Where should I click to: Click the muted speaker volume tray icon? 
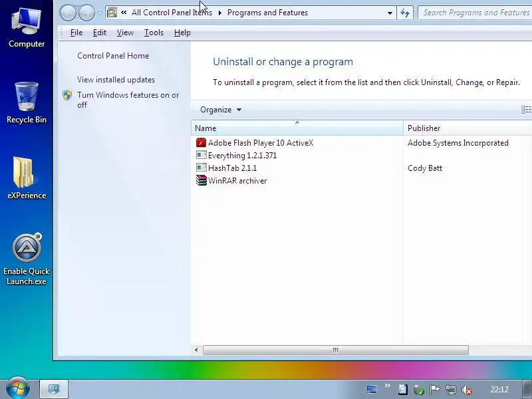(x=467, y=390)
